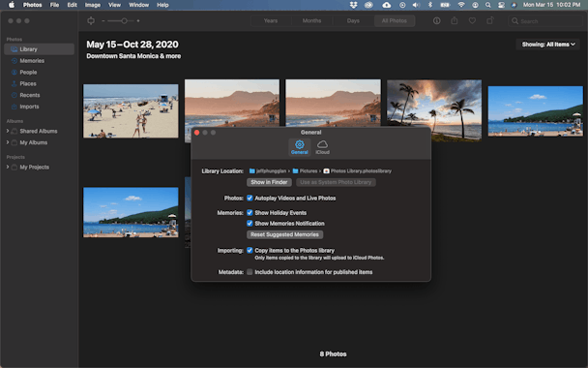Screen dimensions: 588x368
Task: Open the Showing: All Items dropdown
Action: pos(548,45)
